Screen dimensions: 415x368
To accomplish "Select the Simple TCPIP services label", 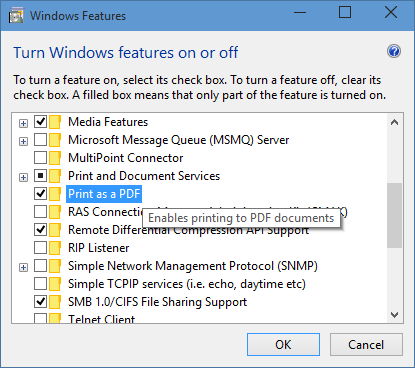I will [187, 284].
